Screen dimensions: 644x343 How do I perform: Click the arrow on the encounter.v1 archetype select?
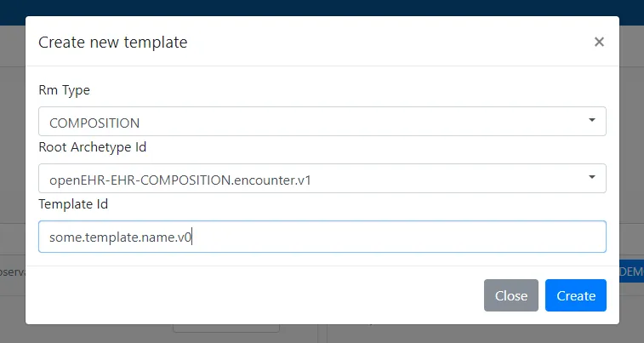(592, 178)
